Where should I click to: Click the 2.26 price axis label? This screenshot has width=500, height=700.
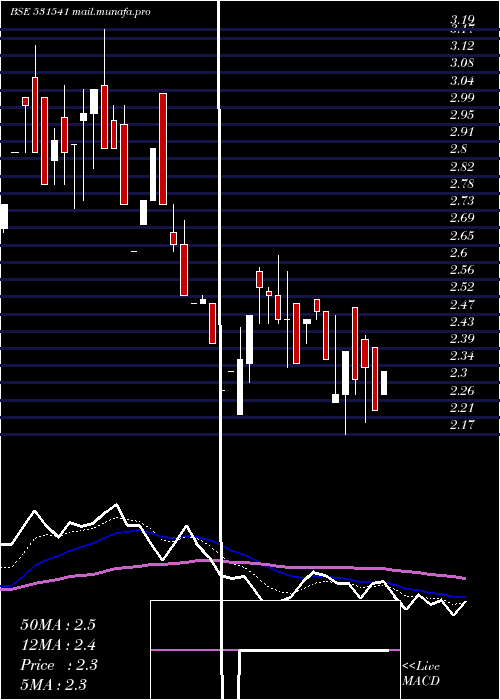[462, 391]
